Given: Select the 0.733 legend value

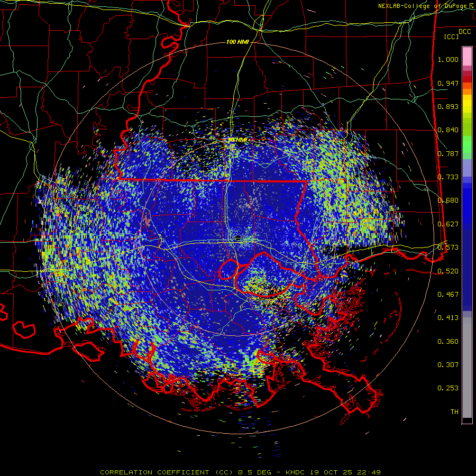Looking at the screenshot, I should (448, 177).
